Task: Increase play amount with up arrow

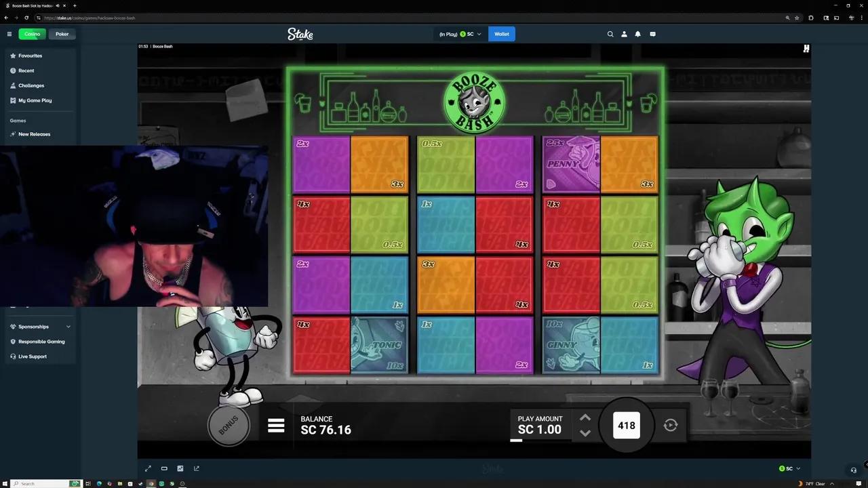Action: click(585, 418)
